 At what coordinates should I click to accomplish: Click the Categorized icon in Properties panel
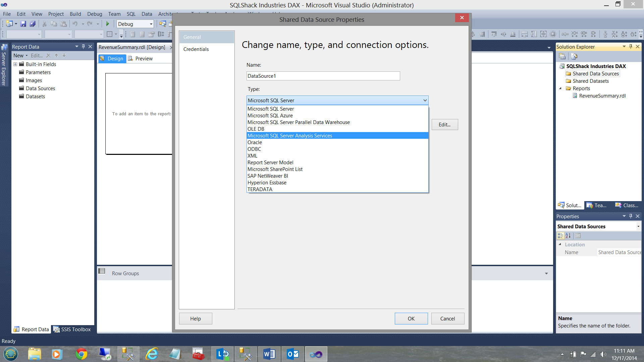pyautogui.click(x=560, y=236)
